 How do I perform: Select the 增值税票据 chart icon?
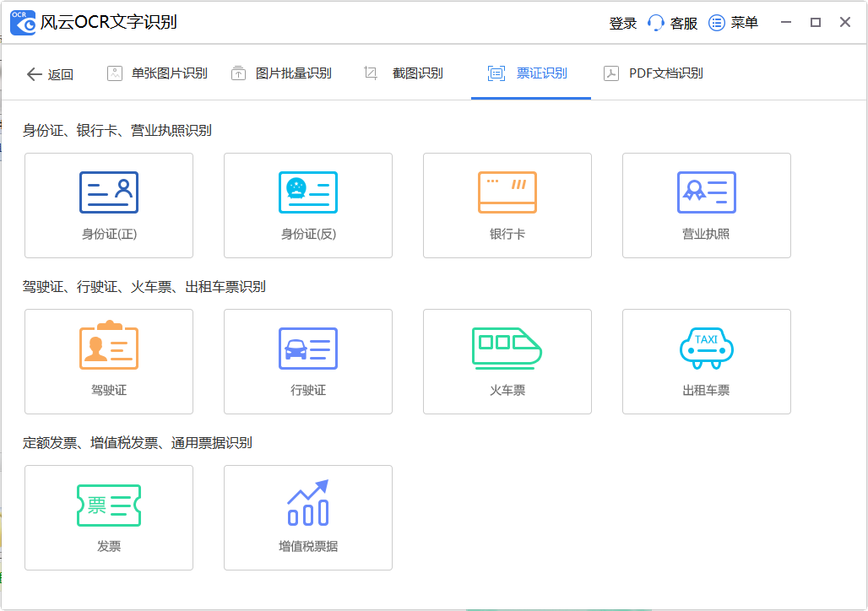tap(308, 502)
